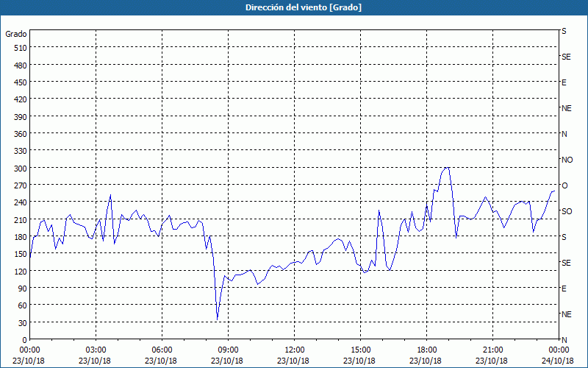The image size is (588, 368).
Task: Select the 24/10/18 date label
Action: (558, 361)
